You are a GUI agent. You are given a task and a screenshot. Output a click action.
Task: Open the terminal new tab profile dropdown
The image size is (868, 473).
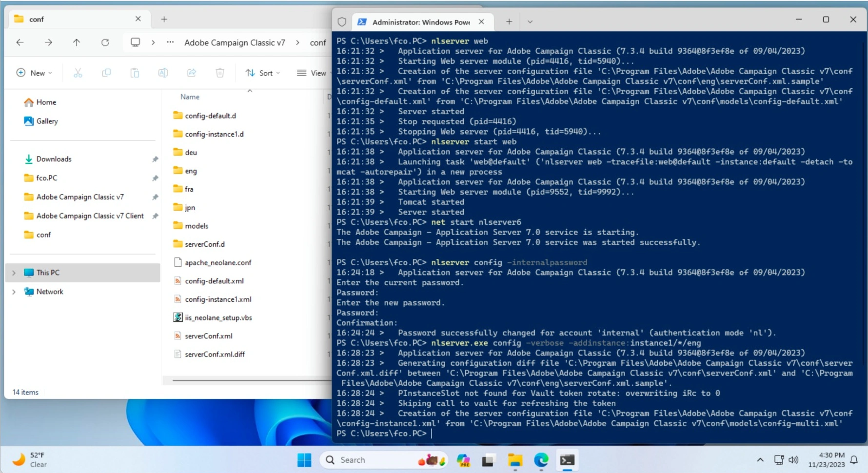pyautogui.click(x=530, y=21)
